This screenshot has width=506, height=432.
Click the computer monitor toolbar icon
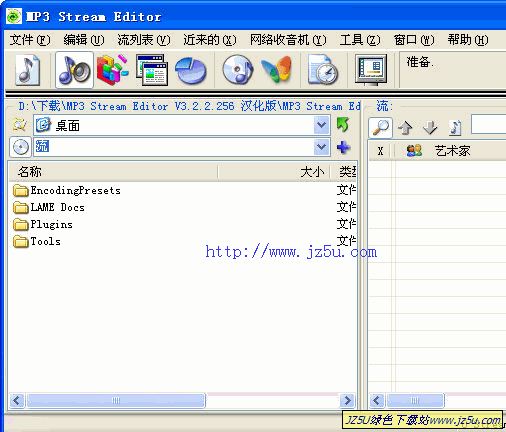click(371, 69)
